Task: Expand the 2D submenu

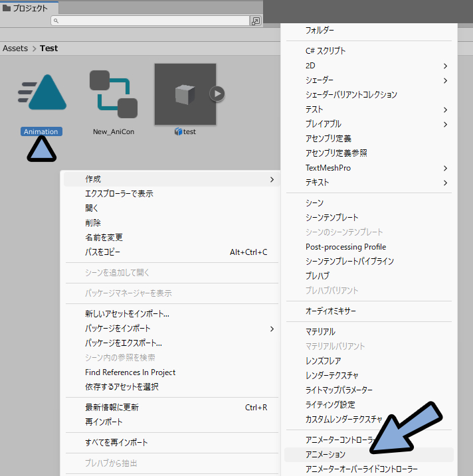Action: (x=369, y=66)
